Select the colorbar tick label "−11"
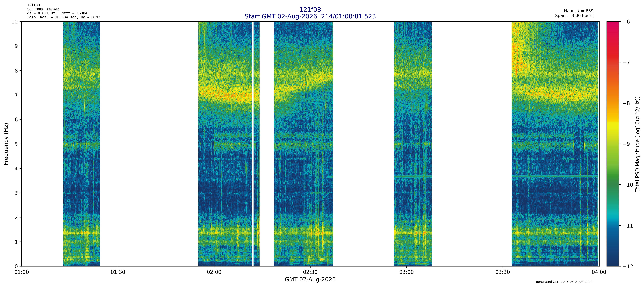644x287 pixels. [628, 226]
